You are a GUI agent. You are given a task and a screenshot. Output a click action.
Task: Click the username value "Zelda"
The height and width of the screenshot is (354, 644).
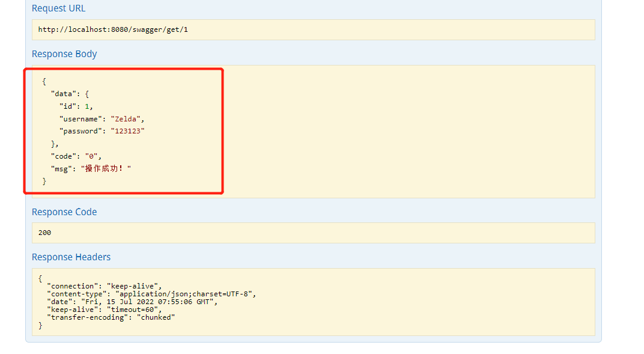click(126, 119)
